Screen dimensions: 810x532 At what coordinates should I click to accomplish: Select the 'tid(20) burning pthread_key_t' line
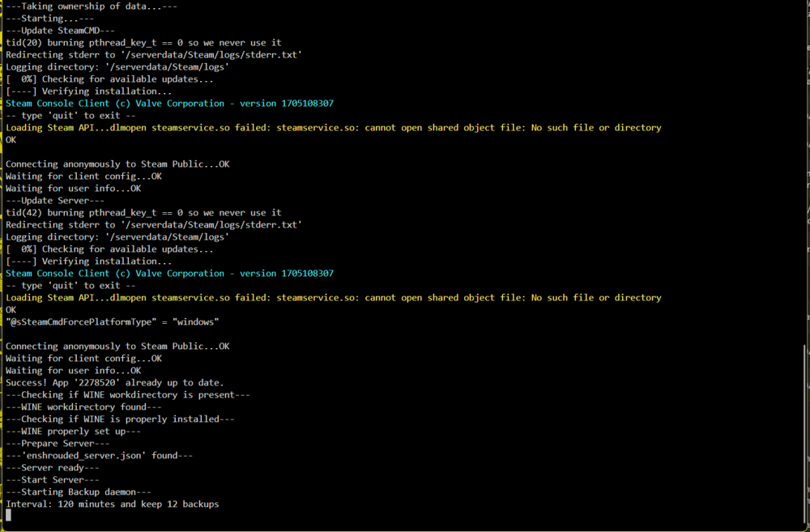(143, 43)
